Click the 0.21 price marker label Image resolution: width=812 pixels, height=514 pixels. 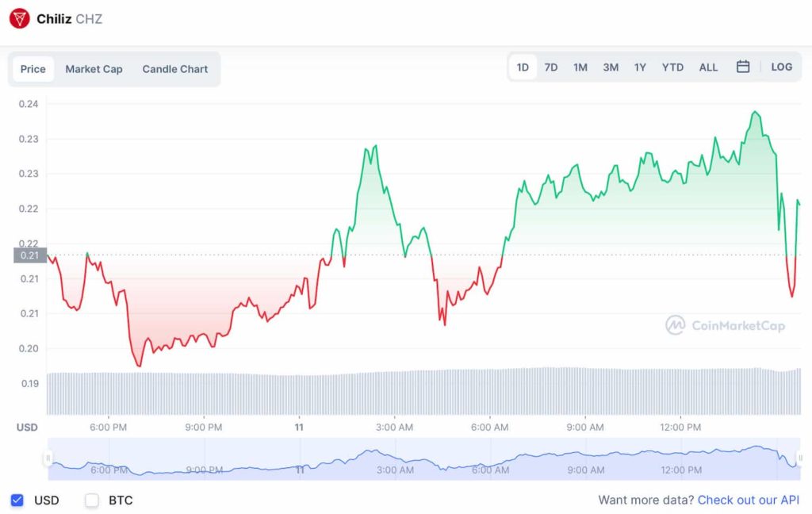pos(29,255)
